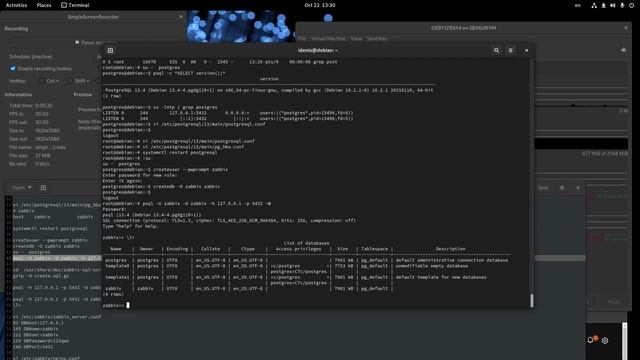Screen dimensions: 640x360
Task: Open the Activities overview
Action: pyautogui.click(x=16, y=5)
